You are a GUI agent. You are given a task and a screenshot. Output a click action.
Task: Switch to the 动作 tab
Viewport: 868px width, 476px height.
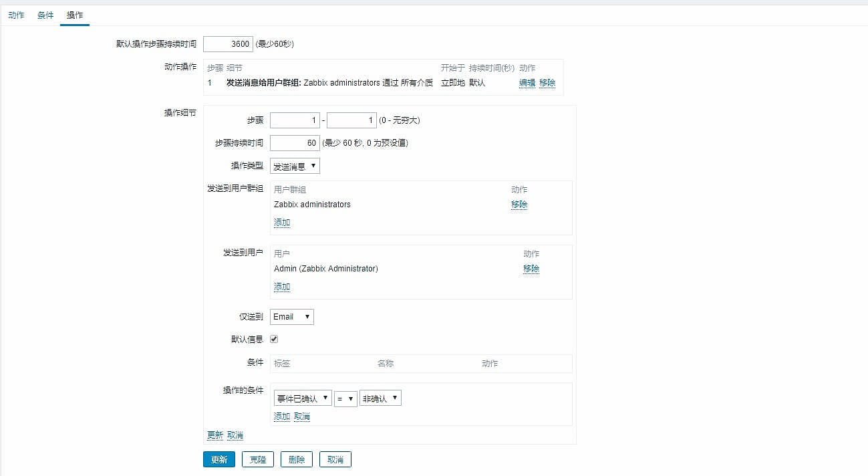16,15
